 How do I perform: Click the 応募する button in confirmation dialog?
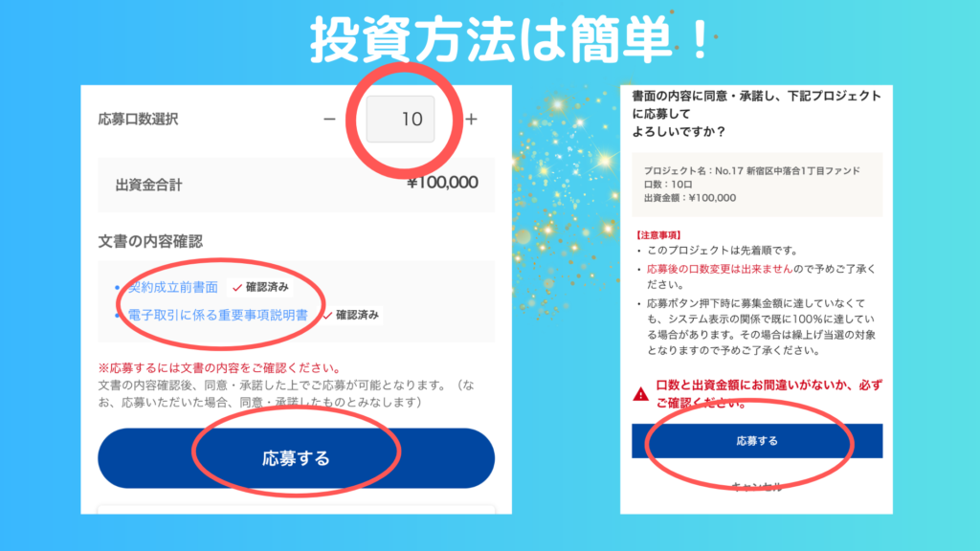(757, 441)
